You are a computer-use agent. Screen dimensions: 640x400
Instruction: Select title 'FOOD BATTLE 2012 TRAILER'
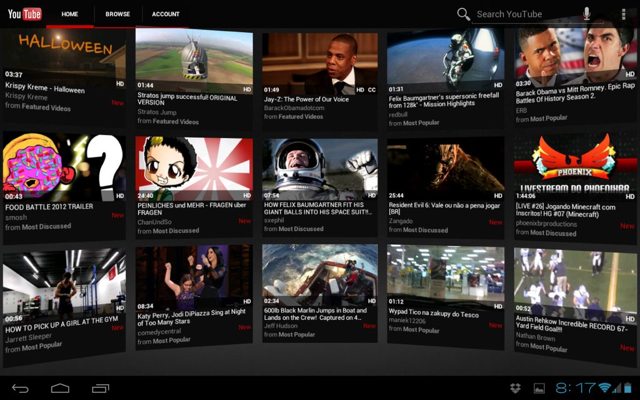(x=49, y=207)
